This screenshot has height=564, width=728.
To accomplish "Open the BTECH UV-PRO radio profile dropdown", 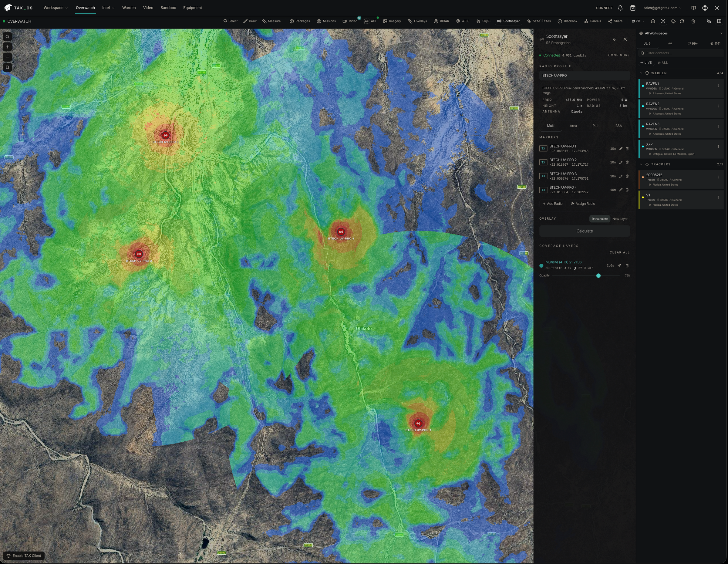I will 584,76.
